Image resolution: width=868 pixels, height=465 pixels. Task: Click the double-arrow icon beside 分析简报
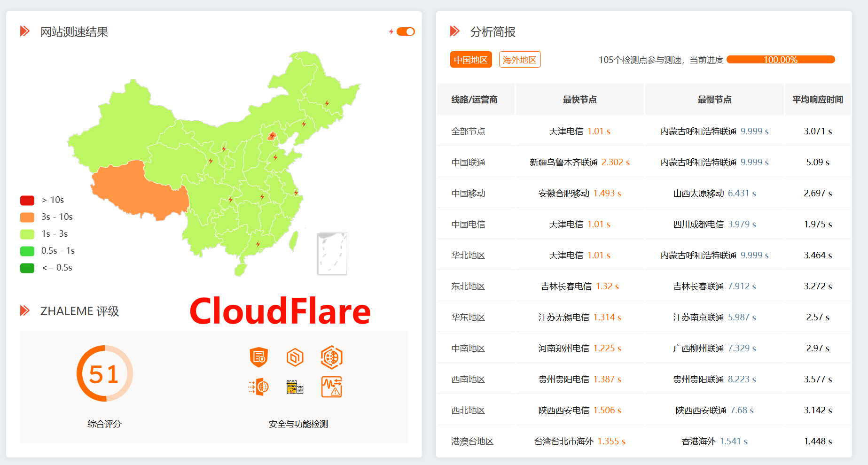[455, 31]
